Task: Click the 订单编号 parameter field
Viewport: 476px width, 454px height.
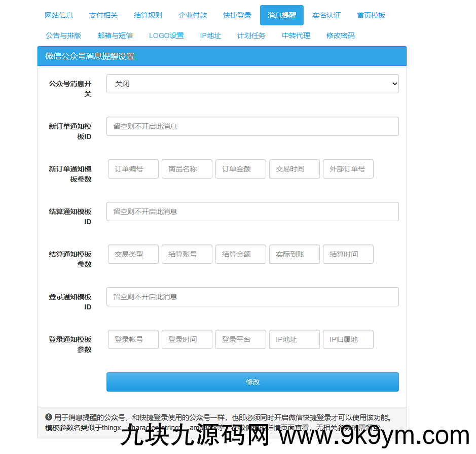Action: tap(133, 169)
